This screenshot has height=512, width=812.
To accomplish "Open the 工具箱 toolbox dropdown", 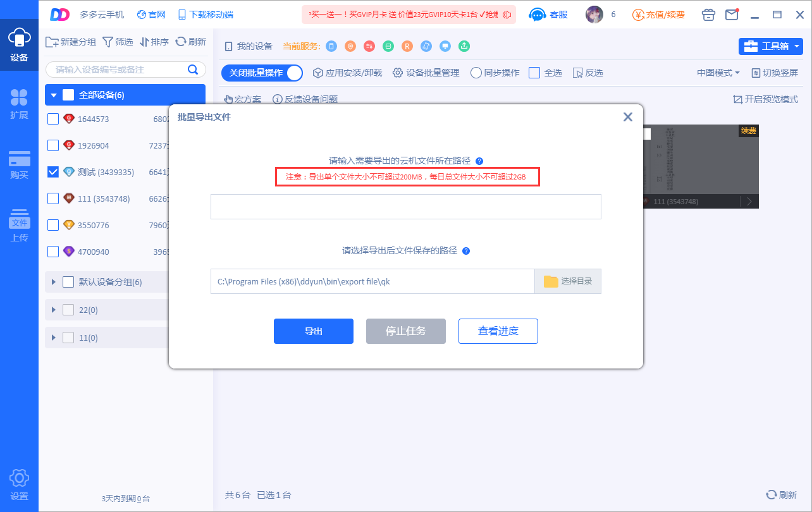I will click(x=770, y=46).
